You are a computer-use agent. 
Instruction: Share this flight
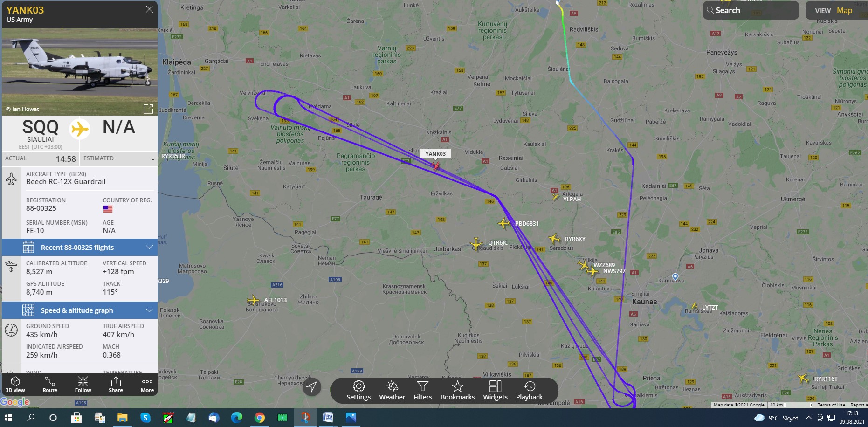point(116,385)
